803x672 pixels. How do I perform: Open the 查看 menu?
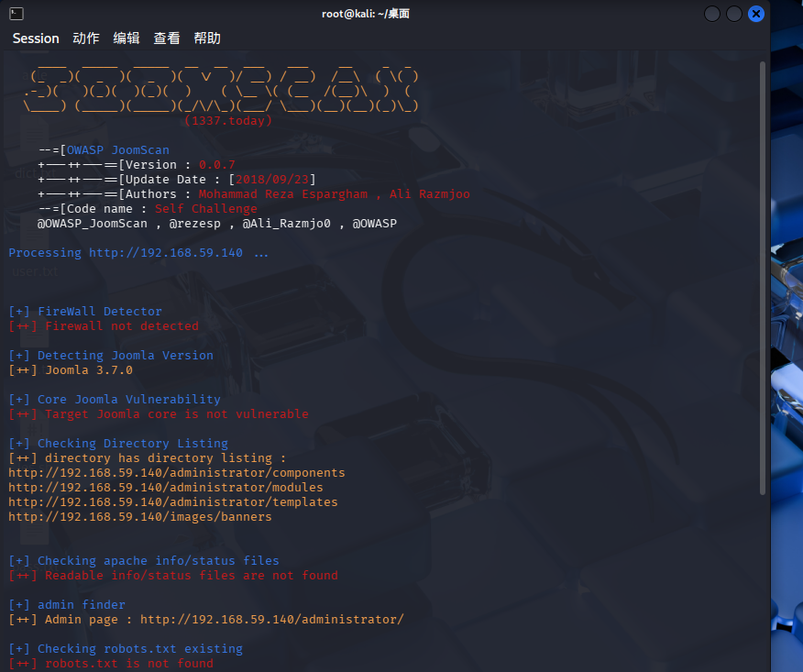click(167, 39)
